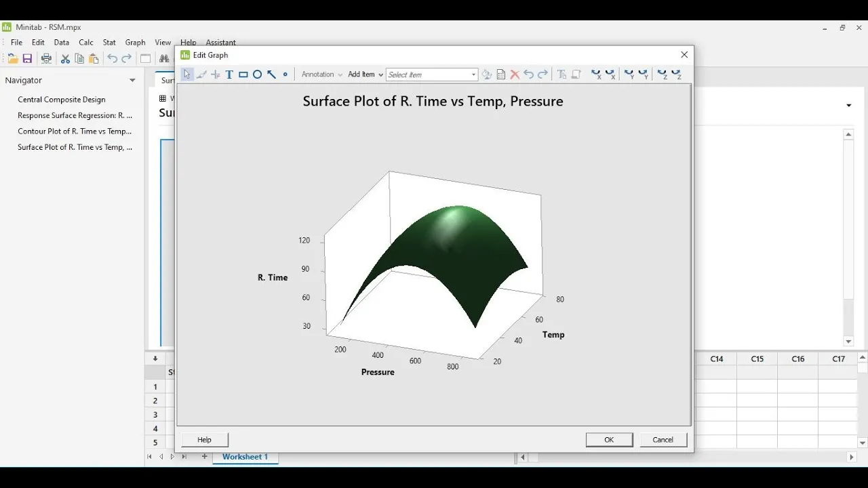This screenshot has height=488, width=868.
Task: Open the View menu
Action: coord(163,42)
